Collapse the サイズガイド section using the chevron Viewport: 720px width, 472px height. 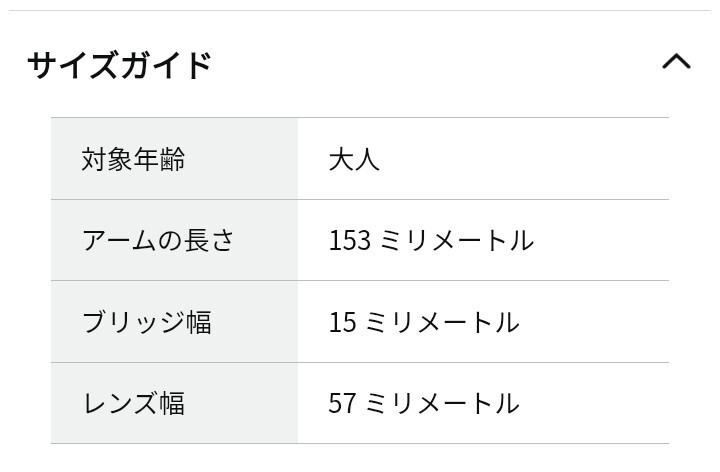coord(676,62)
